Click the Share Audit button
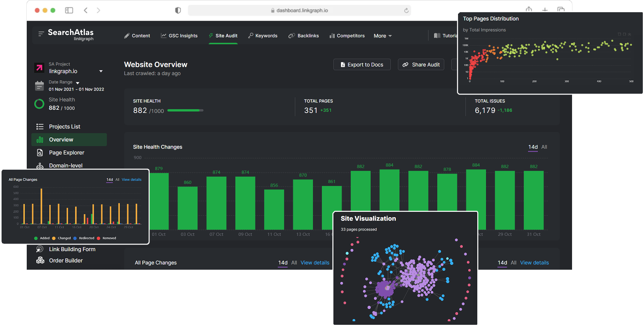644x326 pixels. pyautogui.click(x=421, y=65)
